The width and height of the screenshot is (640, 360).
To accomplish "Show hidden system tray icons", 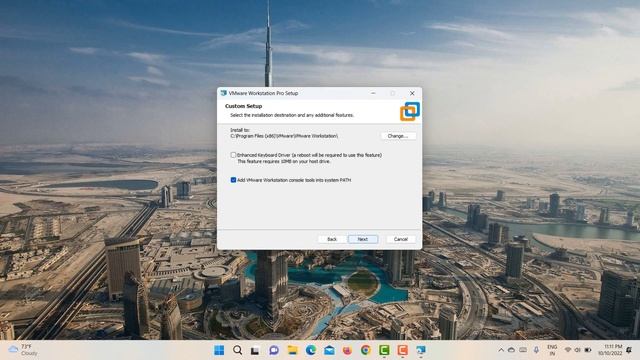I will click(501, 350).
